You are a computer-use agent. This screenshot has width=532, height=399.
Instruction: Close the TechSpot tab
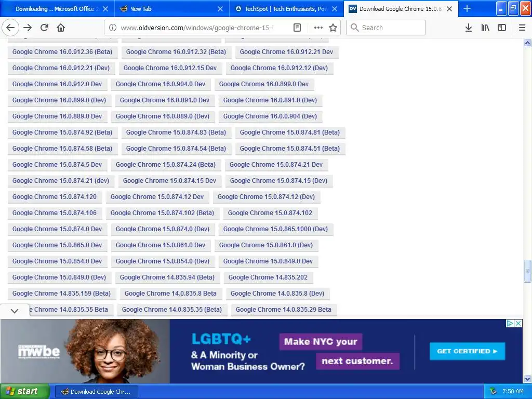[335, 9]
